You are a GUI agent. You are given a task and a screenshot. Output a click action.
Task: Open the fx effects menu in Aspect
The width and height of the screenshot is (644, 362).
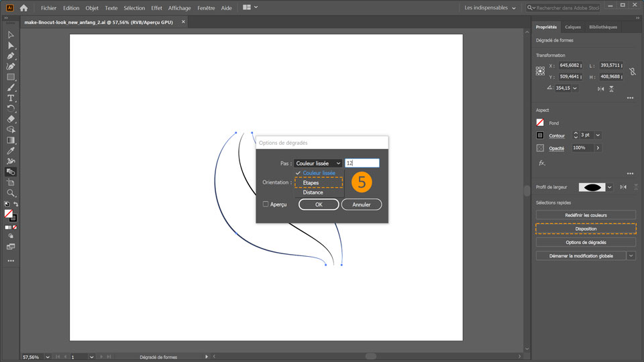(542, 163)
